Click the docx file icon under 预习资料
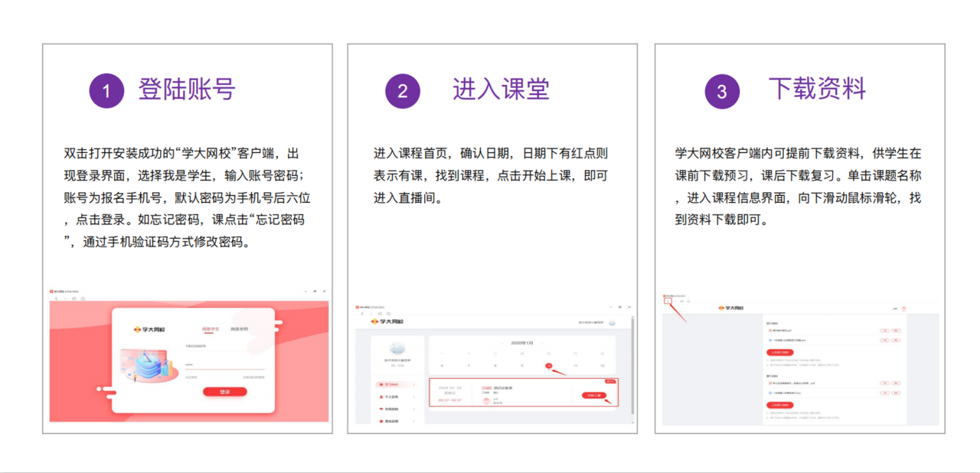The height and width of the screenshot is (473, 980). [770, 340]
